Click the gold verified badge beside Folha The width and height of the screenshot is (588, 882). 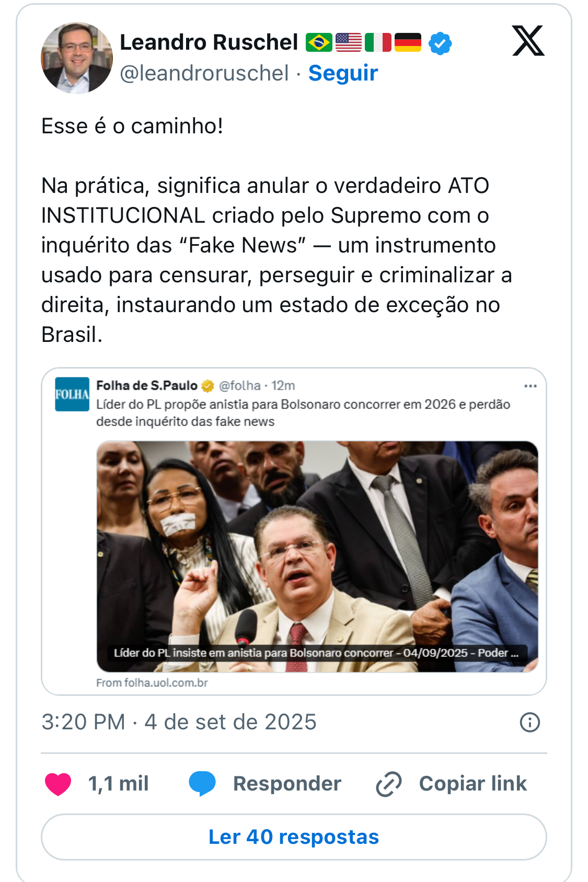(207, 386)
